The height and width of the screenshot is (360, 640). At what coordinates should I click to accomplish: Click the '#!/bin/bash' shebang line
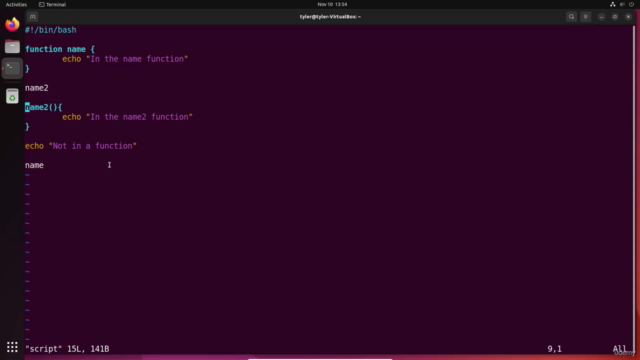click(x=51, y=30)
